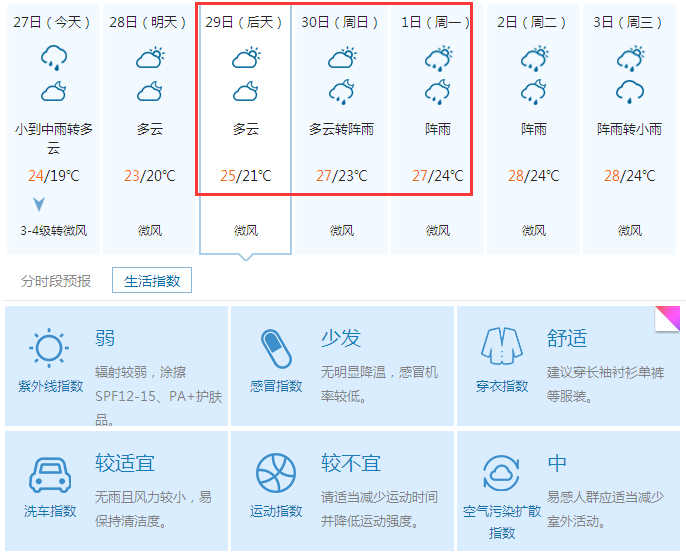Image resolution: width=686 pixels, height=557 pixels.
Task: Click the wind direction arrow on 27日
Action: pyautogui.click(x=40, y=205)
